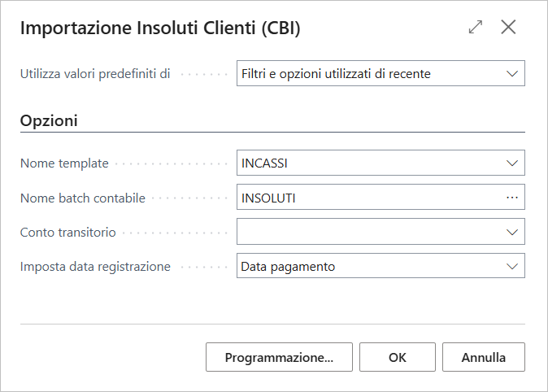Click the Nome template label
Image resolution: width=548 pixels, height=392 pixels.
(x=64, y=163)
